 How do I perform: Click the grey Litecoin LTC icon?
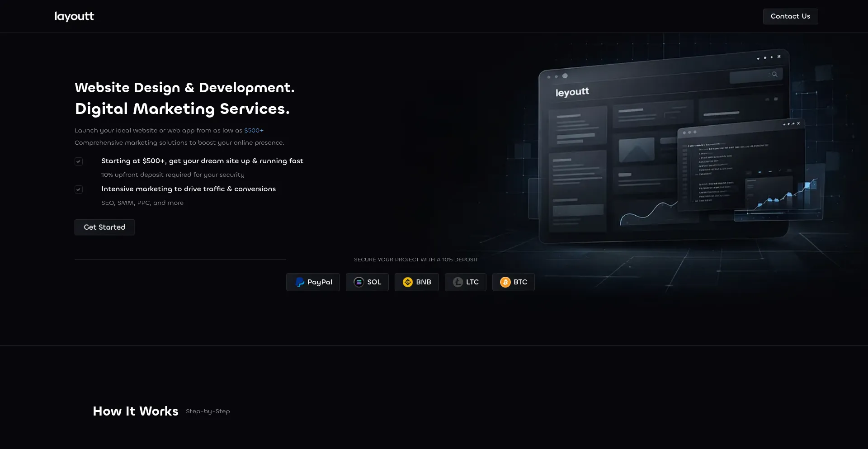click(458, 282)
